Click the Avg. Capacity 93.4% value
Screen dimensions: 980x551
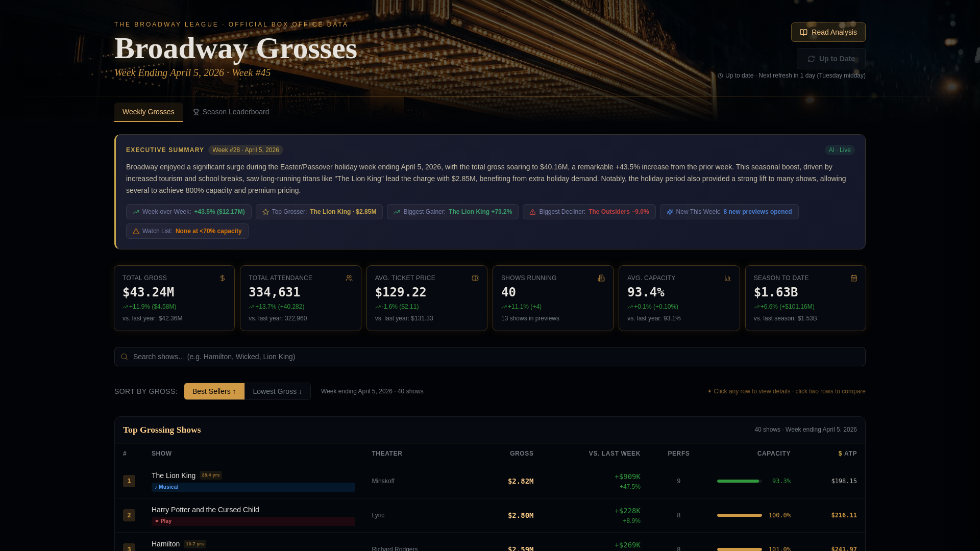coord(646,292)
